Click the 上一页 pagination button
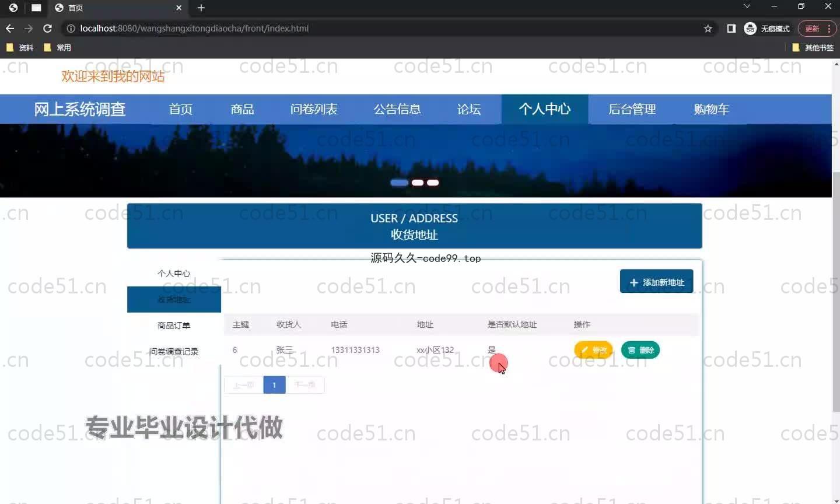The image size is (840, 504). [244, 385]
